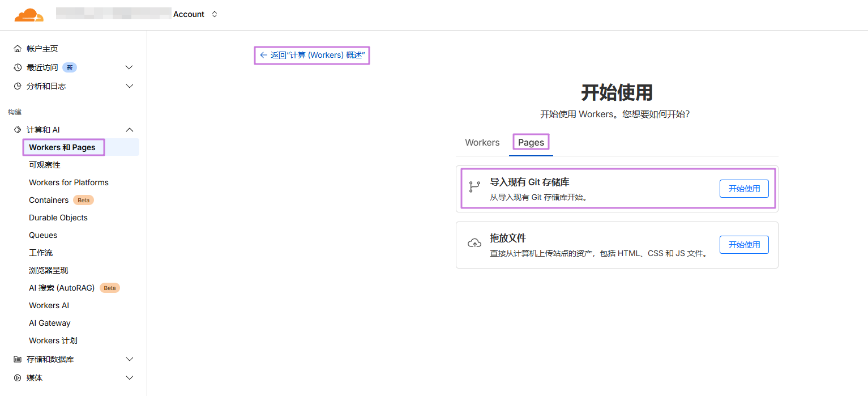Viewport: 868px width, 396px height.
Task: Expand the 媒体 section chevron
Action: [x=129, y=378]
